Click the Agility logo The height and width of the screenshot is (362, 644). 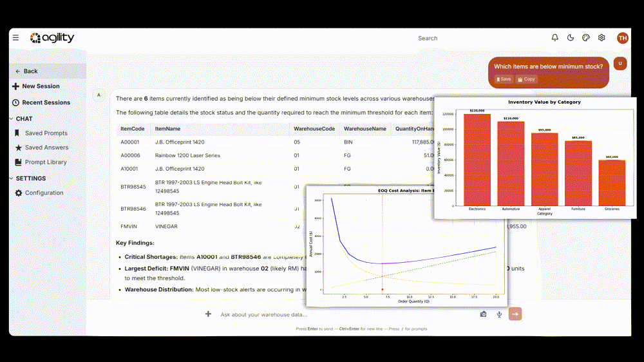(52, 38)
